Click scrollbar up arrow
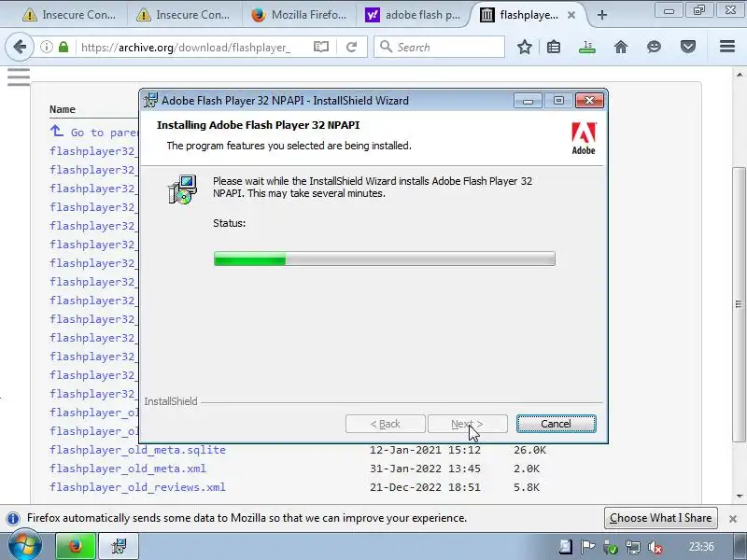The width and height of the screenshot is (747, 560). coord(739,75)
